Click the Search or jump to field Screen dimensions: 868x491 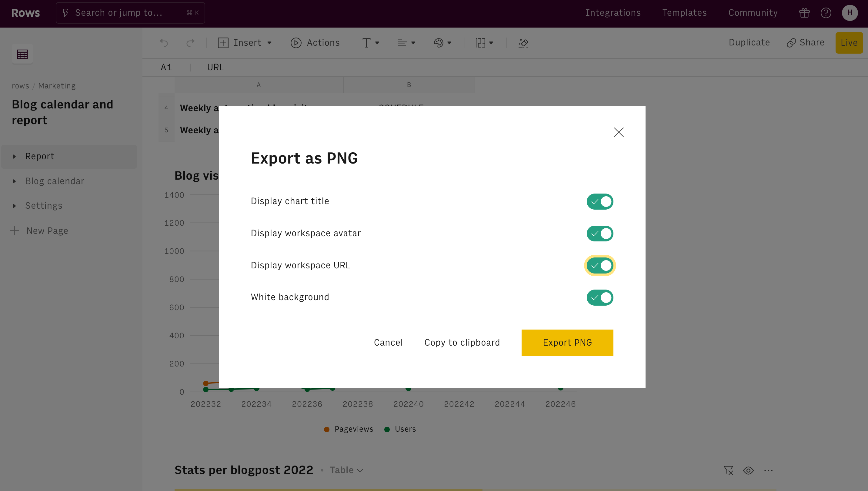130,13
